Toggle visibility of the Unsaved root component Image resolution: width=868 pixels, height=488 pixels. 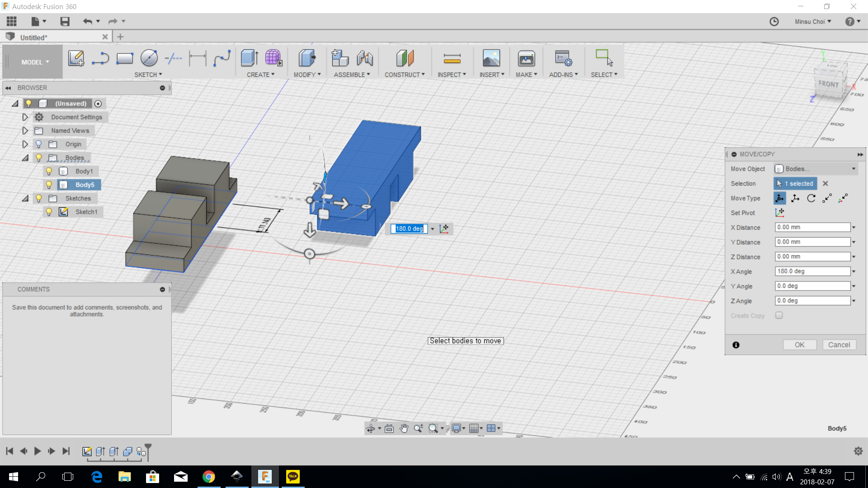click(28, 103)
